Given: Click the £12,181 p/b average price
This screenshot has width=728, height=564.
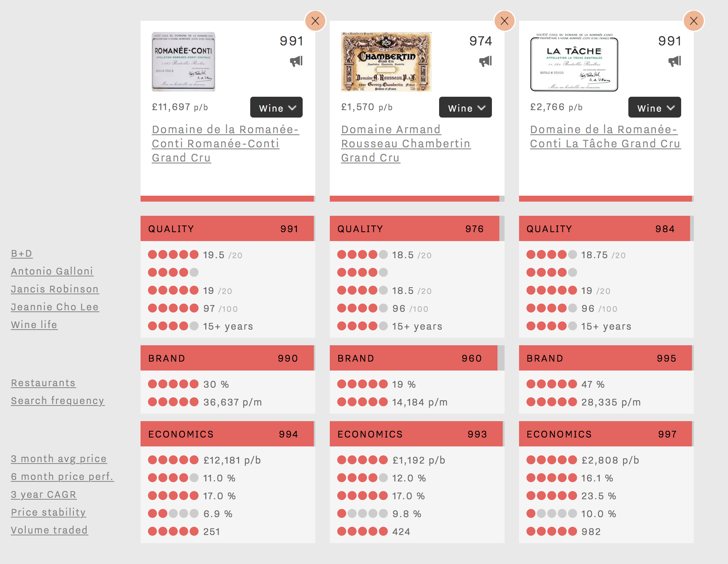Looking at the screenshot, I should coord(232,461).
